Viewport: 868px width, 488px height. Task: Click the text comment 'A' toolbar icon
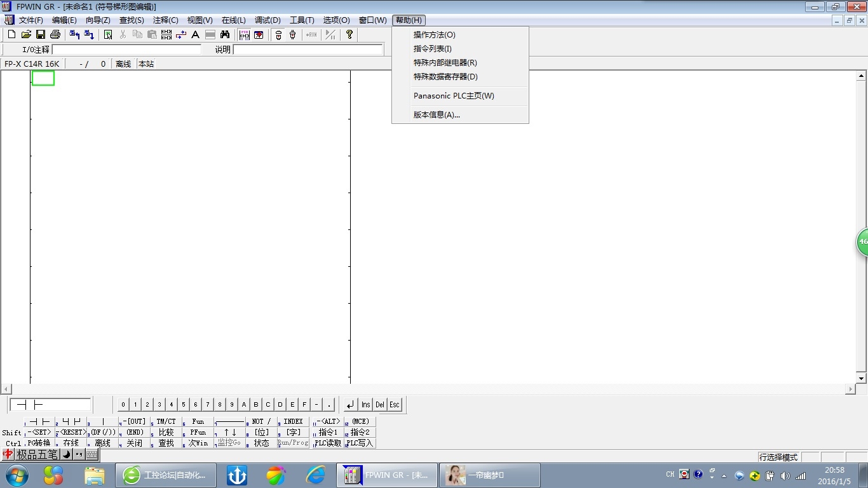coord(196,35)
